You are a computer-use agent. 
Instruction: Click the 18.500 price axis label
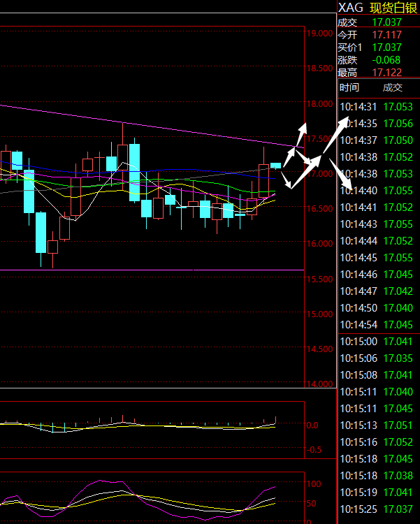[319, 68]
